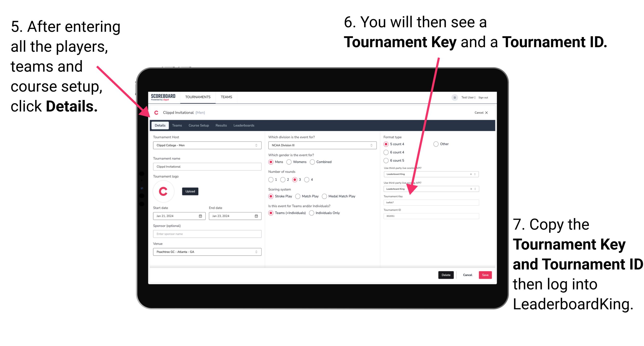Switch to the Teams tab

click(x=177, y=125)
